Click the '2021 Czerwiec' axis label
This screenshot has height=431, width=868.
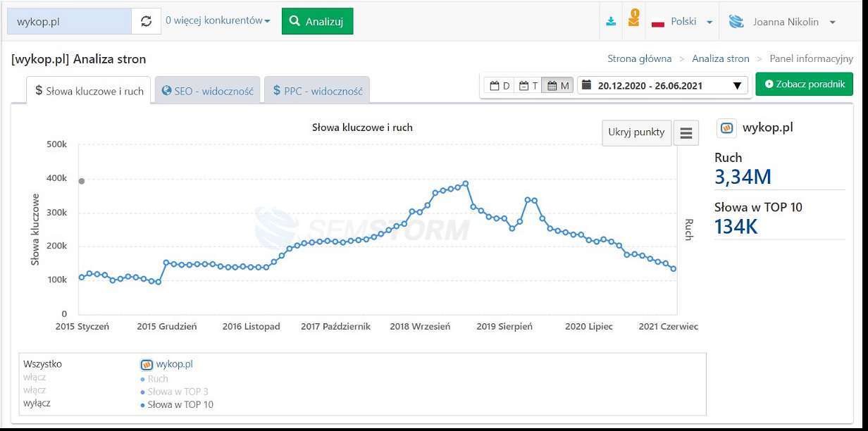point(669,326)
